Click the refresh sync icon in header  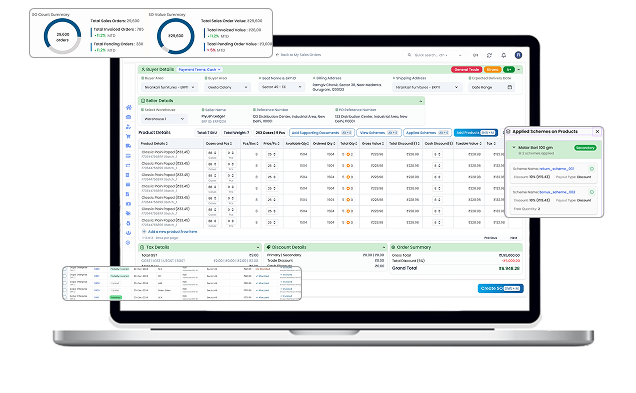[x=489, y=55]
